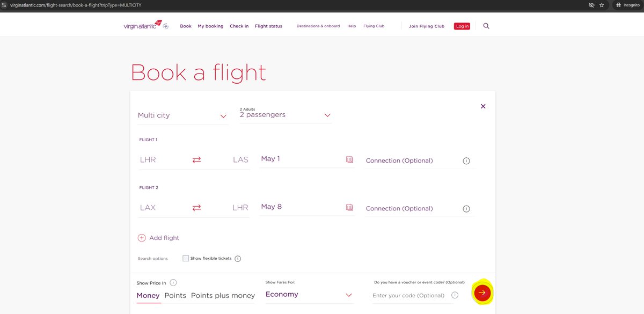The width and height of the screenshot is (644, 314).
Task: Show info for Flight 1 Connection field
Action: pos(466,161)
